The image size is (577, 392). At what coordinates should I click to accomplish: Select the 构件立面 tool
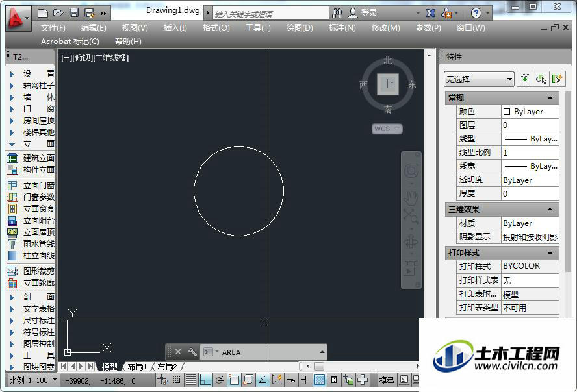pos(31,170)
